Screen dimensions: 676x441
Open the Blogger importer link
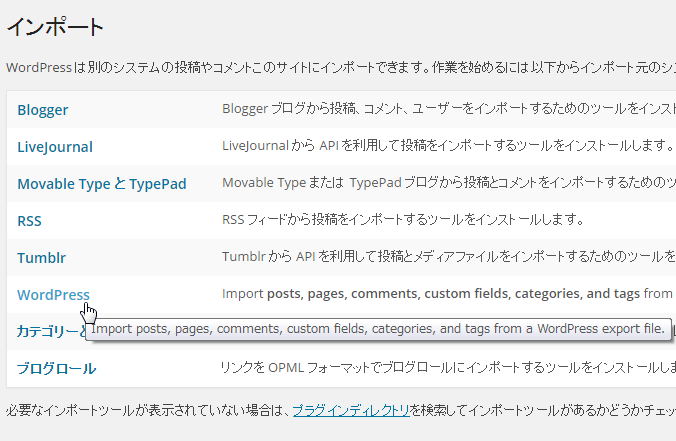(x=43, y=110)
